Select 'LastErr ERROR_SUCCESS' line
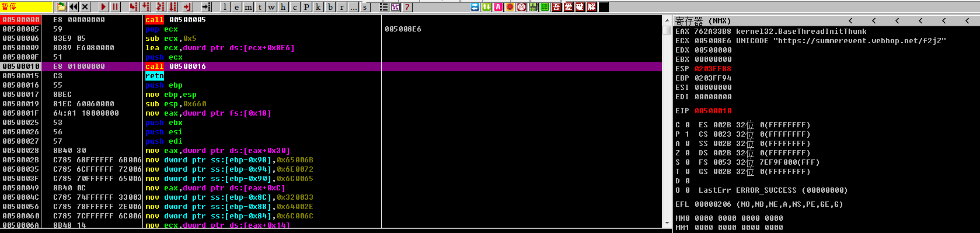This screenshot has height=233, width=980. (773, 190)
